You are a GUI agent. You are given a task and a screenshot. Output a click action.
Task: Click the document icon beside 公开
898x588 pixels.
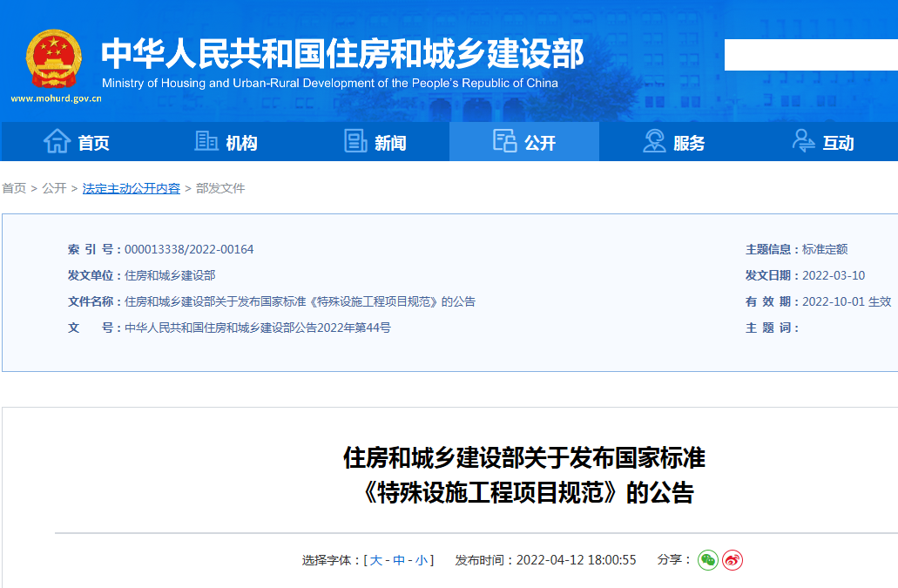point(504,141)
